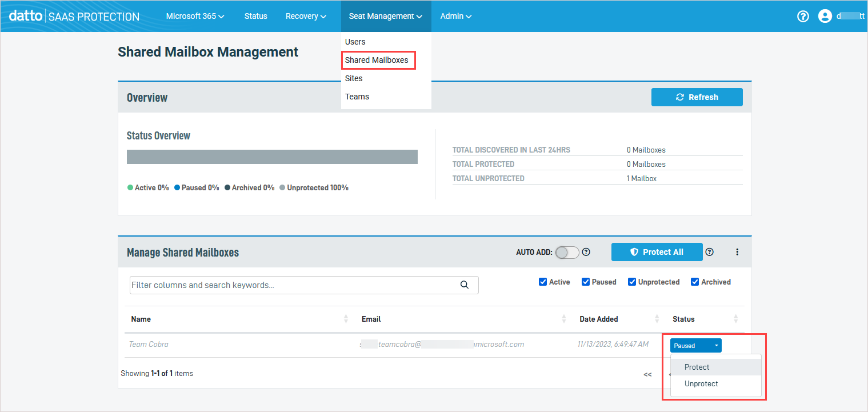Click the help question mark icon in header
Image resolution: width=868 pixels, height=412 pixels.
coord(803,17)
